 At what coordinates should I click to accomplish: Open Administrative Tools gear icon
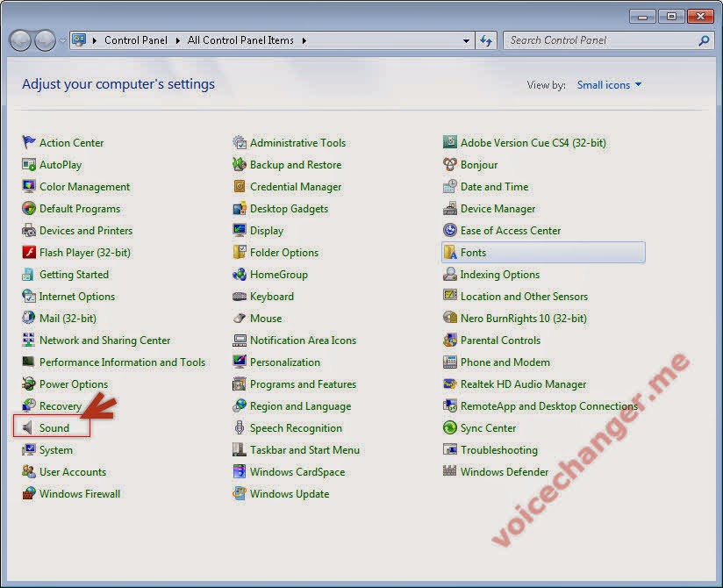[240, 142]
